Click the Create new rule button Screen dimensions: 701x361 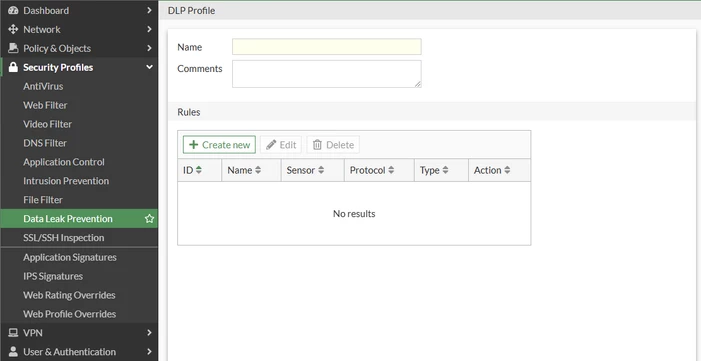tap(219, 145)
